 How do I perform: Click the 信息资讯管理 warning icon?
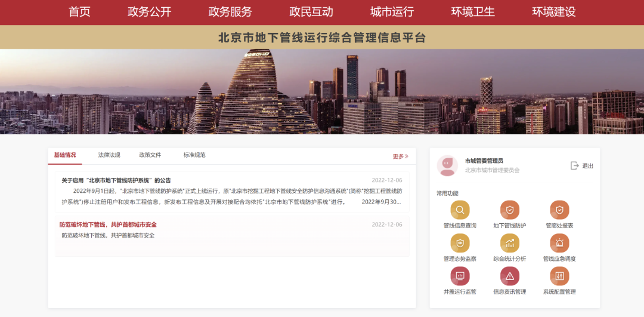(x=510, y=276)
